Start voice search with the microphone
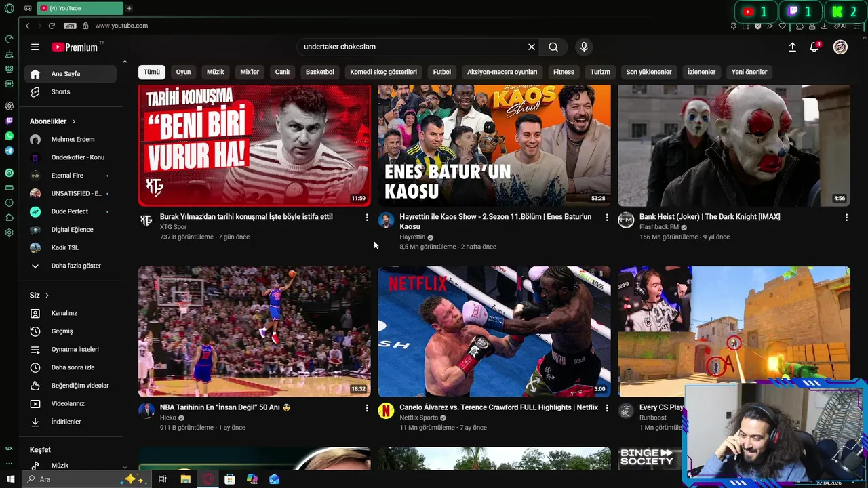The image size is (868, 488). [x=584, y=47]
